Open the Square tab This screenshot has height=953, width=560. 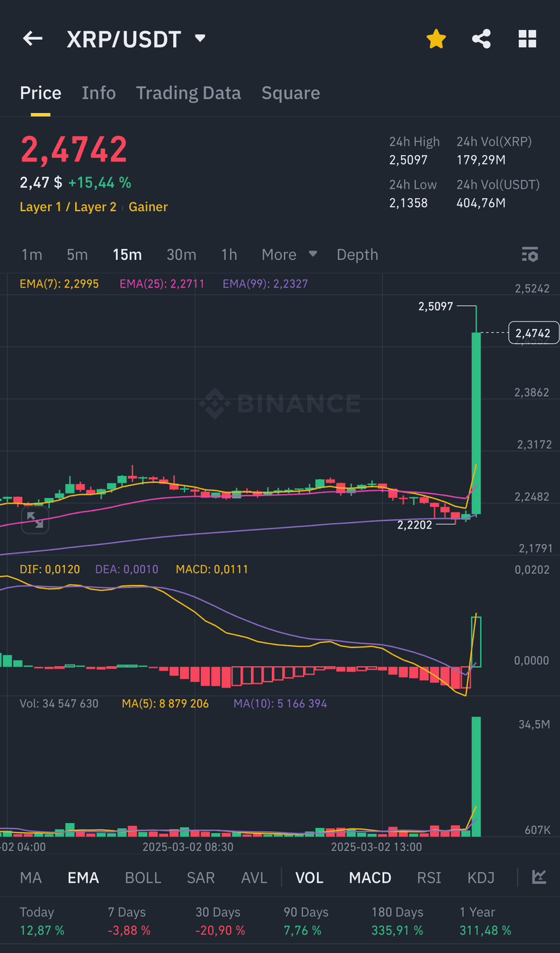pos(291,93)
